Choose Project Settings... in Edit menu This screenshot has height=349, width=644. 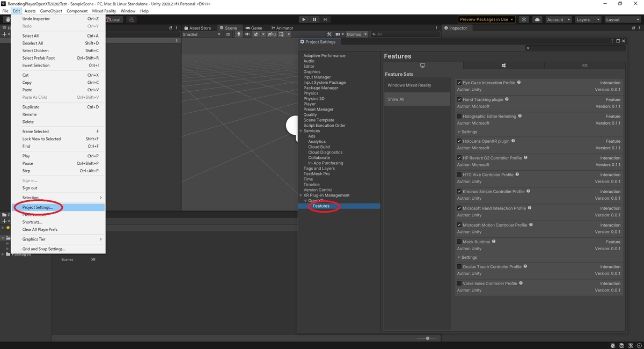[x=58, y=207]
